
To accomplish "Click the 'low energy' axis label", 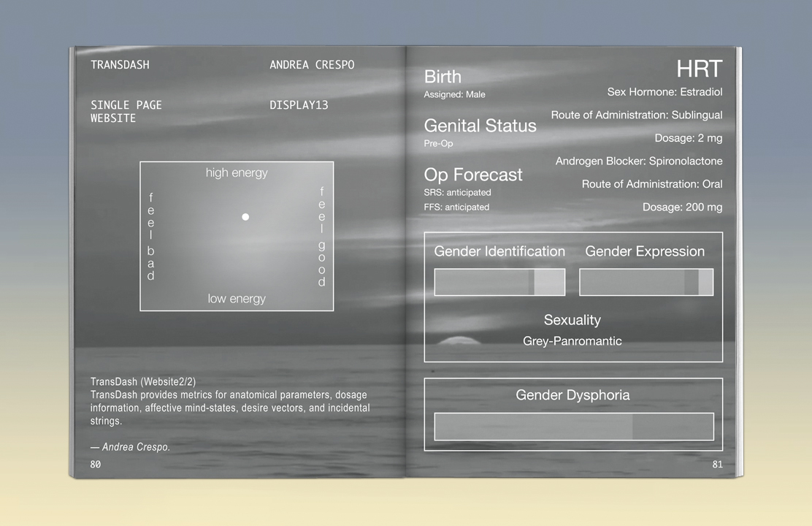I will click(237, 299).
